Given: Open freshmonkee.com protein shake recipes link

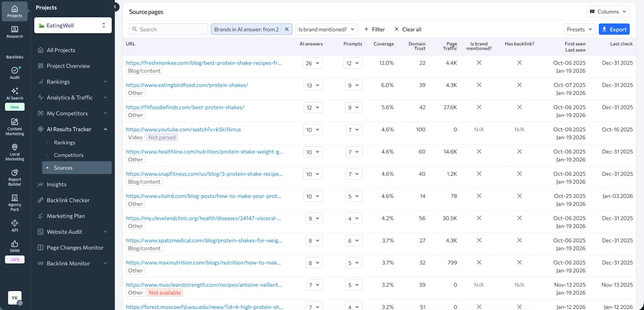Looking at the screenshot, I should point(204,63).
